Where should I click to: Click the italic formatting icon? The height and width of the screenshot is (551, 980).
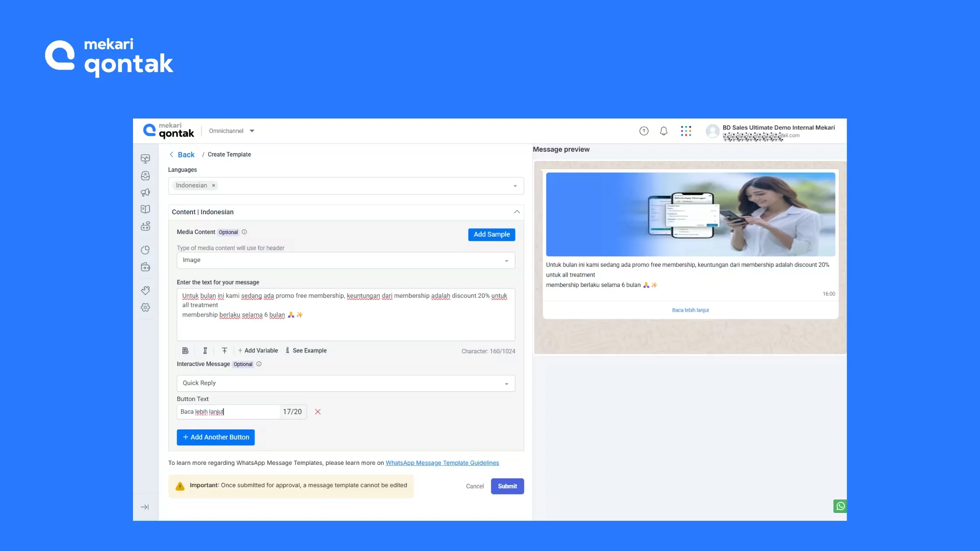(205, 351)
